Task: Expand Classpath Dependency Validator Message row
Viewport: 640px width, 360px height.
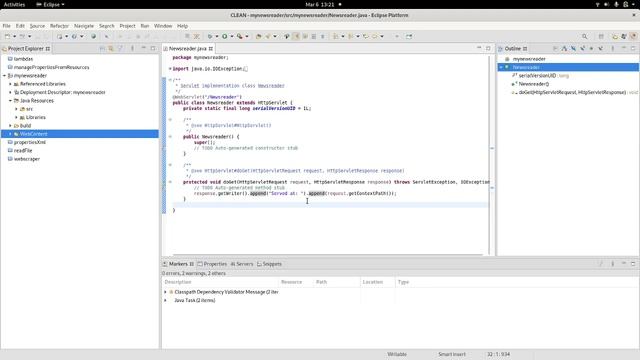Action: 166,292
